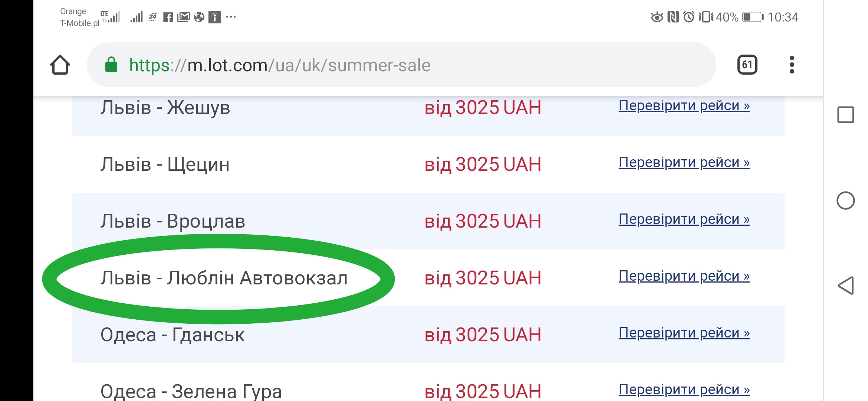The width and height of the screenshot is (868, 401).
Task: Tap the battery indicator in status bar
Action: (753, 17)
